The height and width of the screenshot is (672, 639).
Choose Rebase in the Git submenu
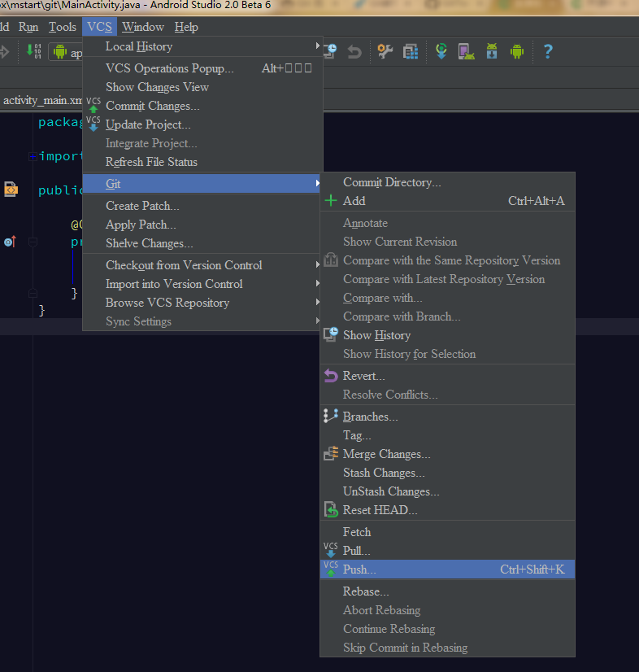pos(448,591)
